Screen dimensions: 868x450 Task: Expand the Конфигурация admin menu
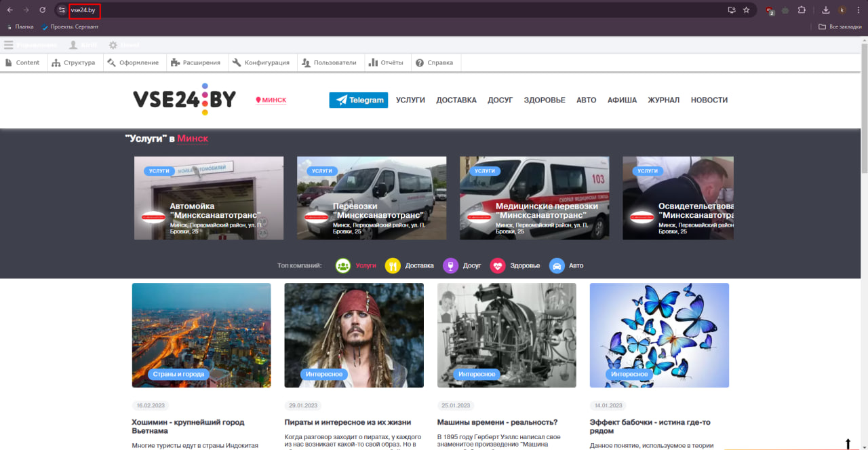(261, 62)
